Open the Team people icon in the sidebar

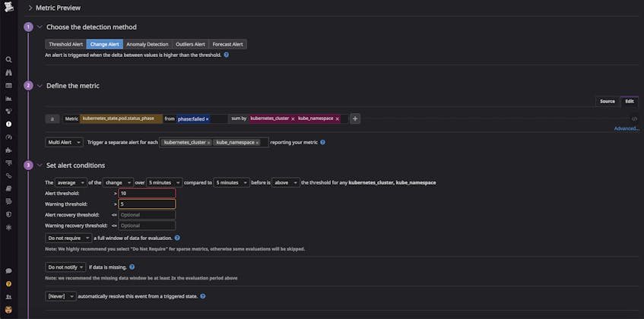(x=8, y=297)
